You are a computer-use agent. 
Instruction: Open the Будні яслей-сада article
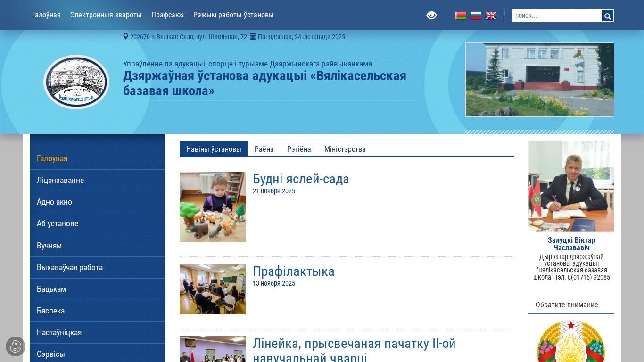(301, 179)
